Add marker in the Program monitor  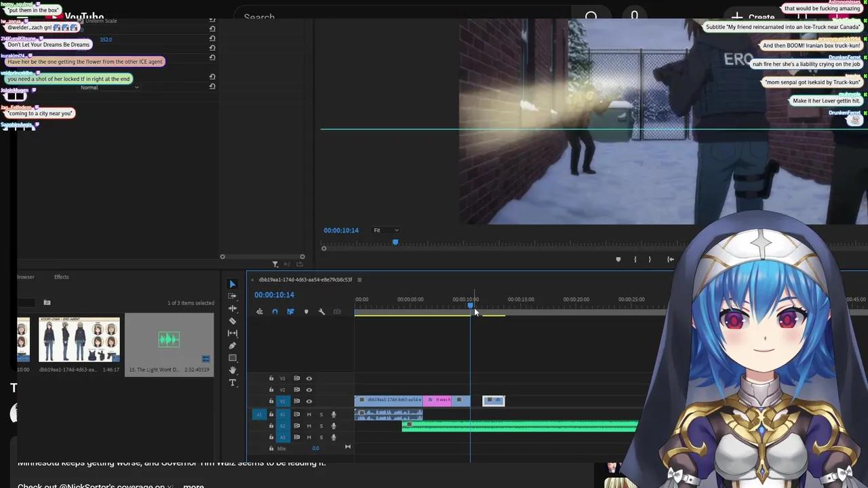pyautogui.click(x=618, y=259)
